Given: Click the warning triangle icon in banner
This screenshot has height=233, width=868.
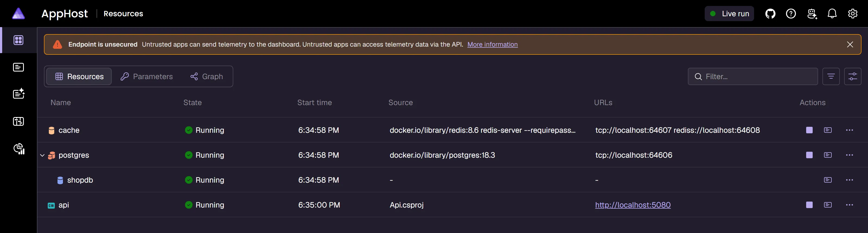Looking at the screenshot, I should click(x=58, y=44).
